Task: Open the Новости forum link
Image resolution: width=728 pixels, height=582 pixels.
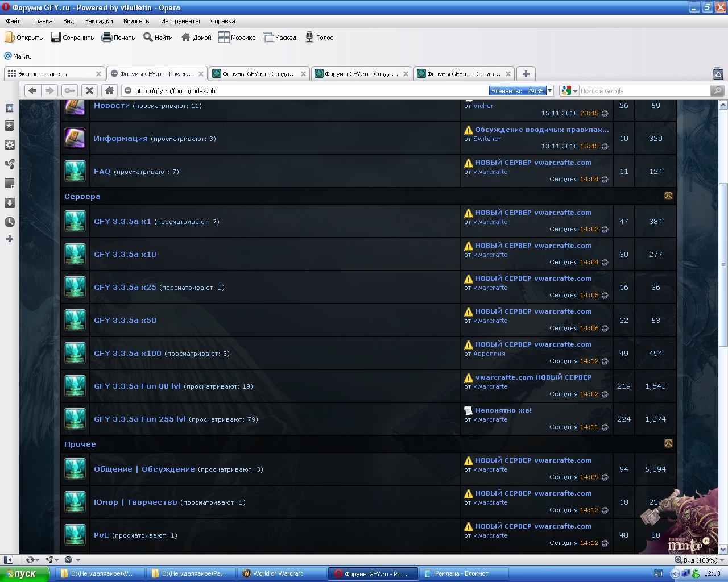Action: coord(111,106)
